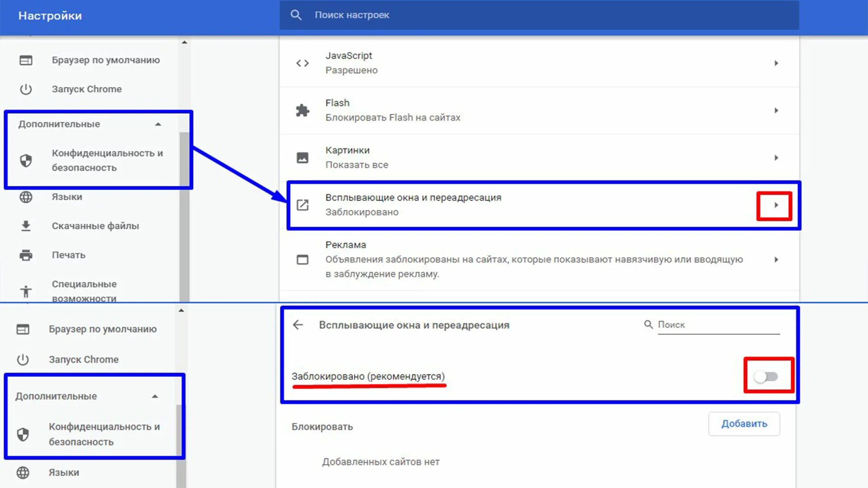
Task: Click the Картинки image icon
Action: tap(302, 158)
